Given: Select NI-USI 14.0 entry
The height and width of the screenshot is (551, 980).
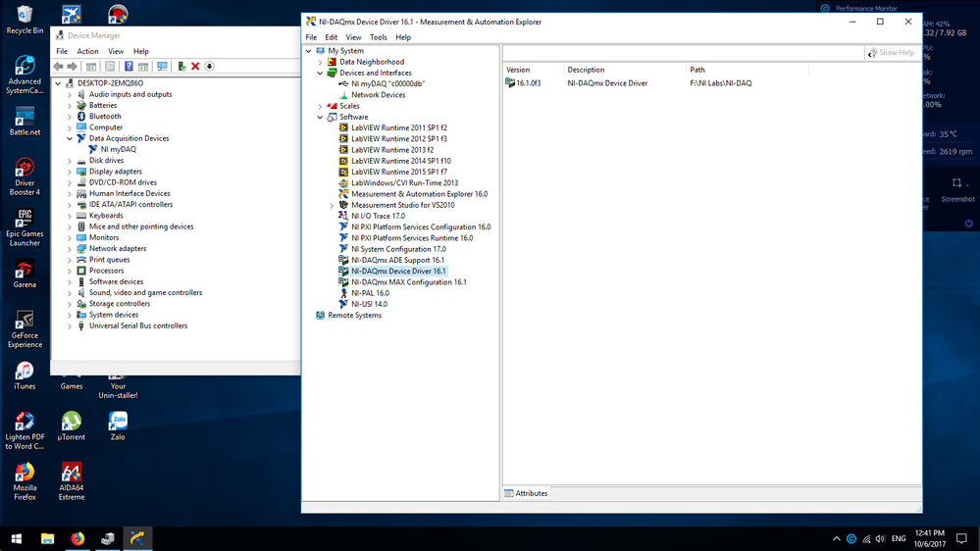Looking at the screenshot, I should (x=369, y=304).
